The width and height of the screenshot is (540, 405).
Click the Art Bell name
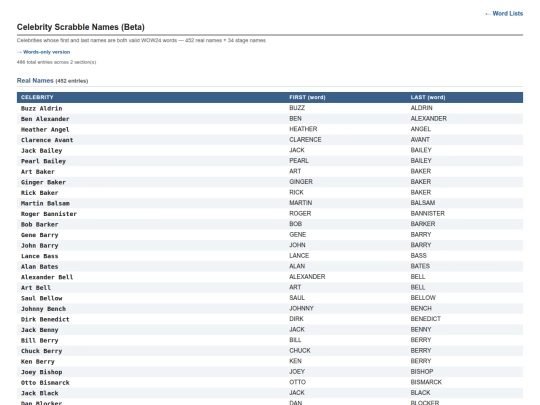pyautogui.click(x=36, y=288)
